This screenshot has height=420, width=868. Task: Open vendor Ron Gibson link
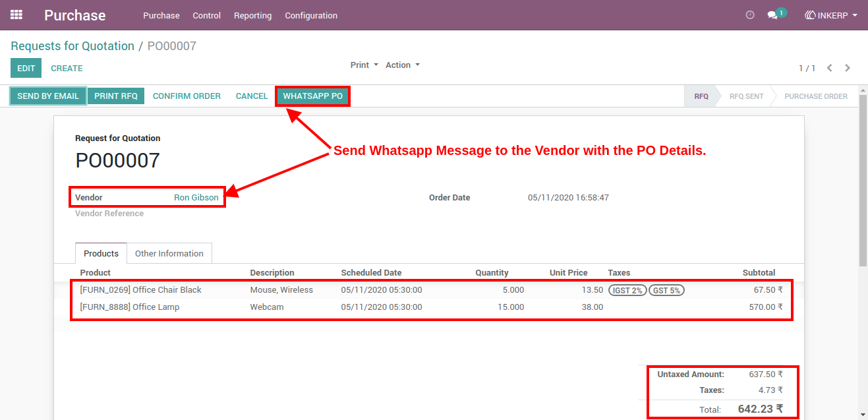pyautogui.click(x=196, y=198)
